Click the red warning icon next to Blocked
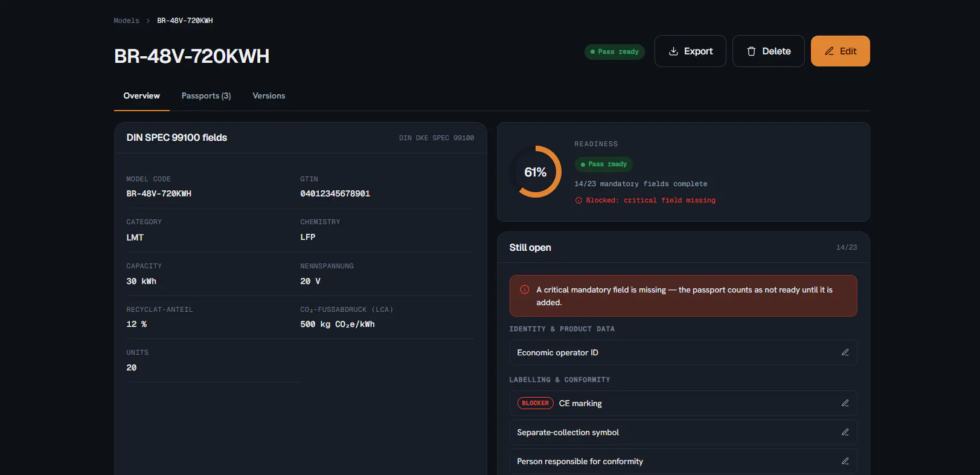Screen dimensions: 980x475 578,201
